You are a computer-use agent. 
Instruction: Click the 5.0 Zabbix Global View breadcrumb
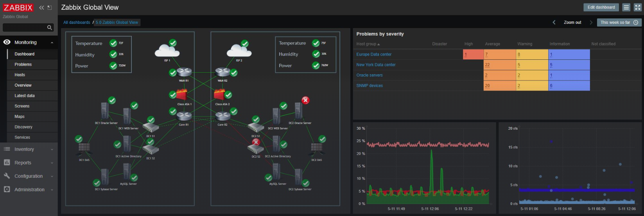point(117,23)
